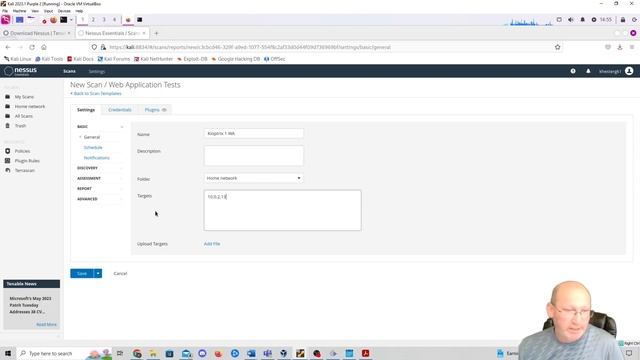Open the OffSec bookmark

click(275, 59)
